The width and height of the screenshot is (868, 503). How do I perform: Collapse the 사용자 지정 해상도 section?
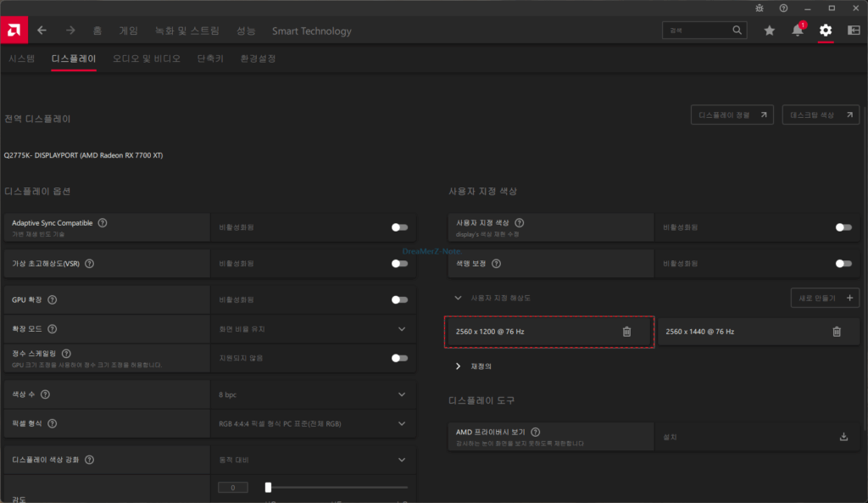click(458, 298)
